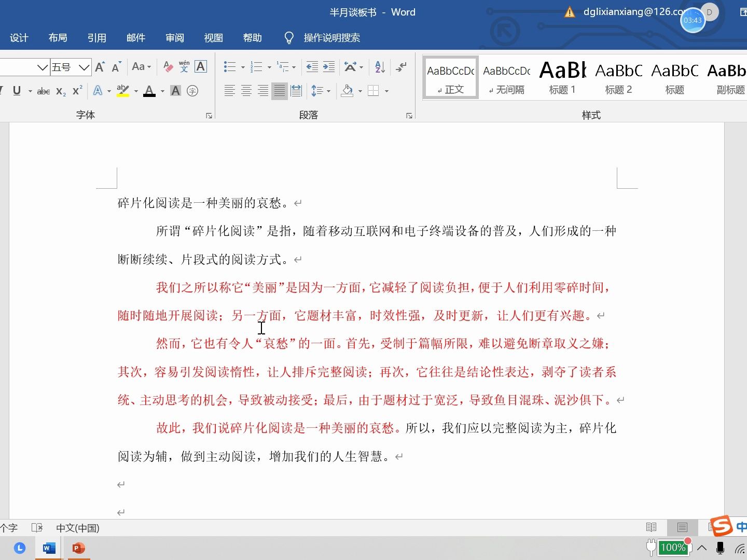Apply 副标题 style
Viewport: 747px width, 560px height.
[726, 78]
